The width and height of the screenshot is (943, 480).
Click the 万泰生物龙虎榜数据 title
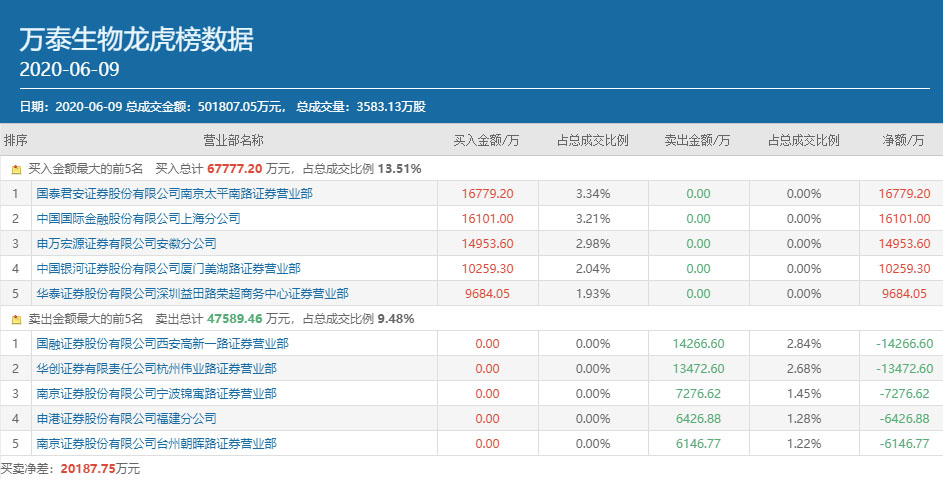tap(136, 39)
